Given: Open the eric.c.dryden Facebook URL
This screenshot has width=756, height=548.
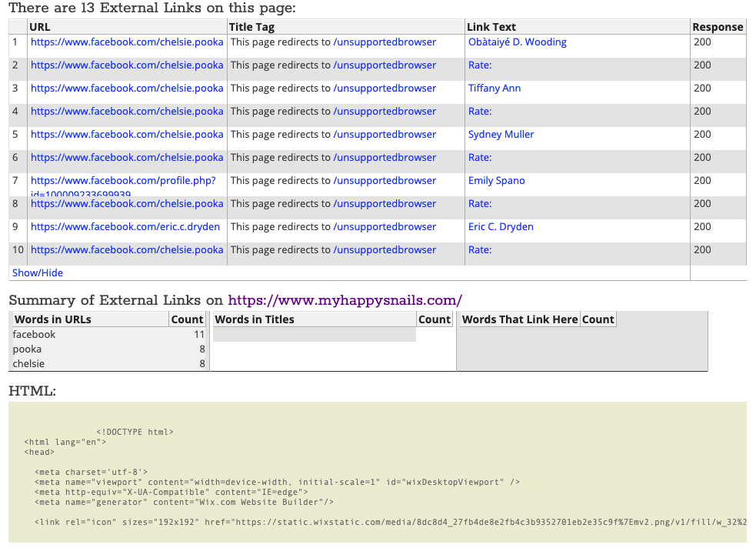Looking at the screenshot, I should coord(125,227).
